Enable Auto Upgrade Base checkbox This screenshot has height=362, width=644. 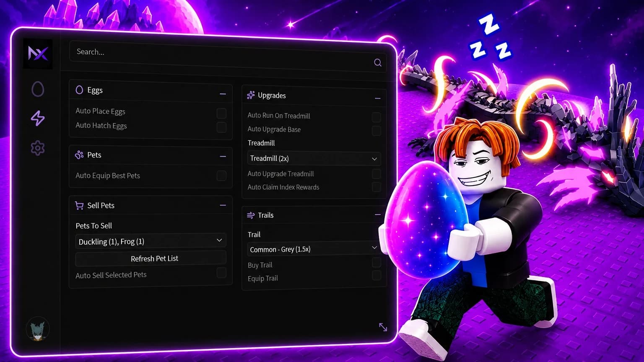coord(377,131)
